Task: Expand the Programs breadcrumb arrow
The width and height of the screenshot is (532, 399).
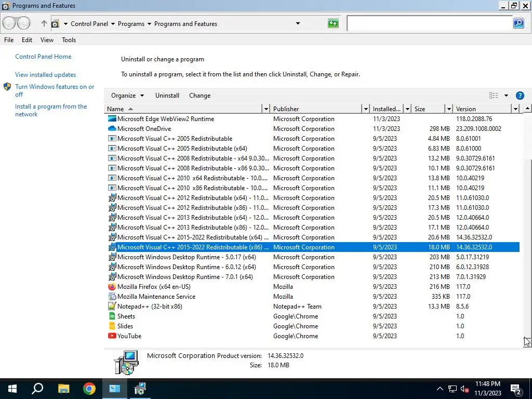Action: pyautogui.click(x=149, y=24)
